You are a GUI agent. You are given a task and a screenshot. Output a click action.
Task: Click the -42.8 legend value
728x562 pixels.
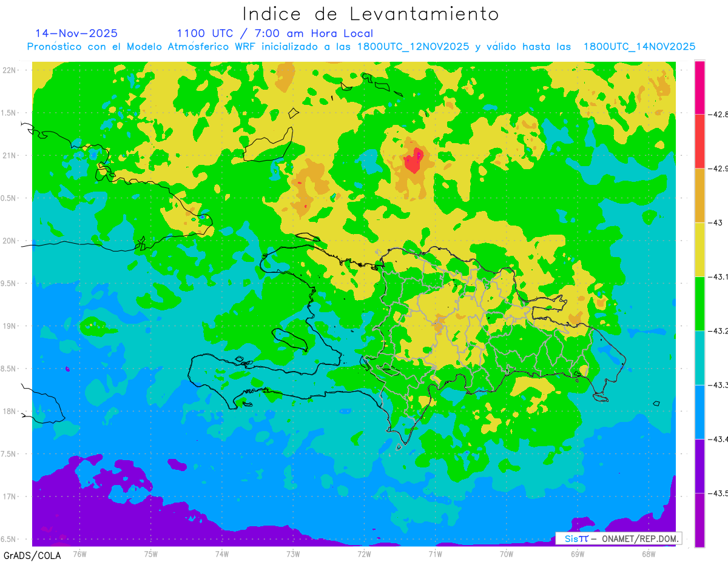point(718,115)
